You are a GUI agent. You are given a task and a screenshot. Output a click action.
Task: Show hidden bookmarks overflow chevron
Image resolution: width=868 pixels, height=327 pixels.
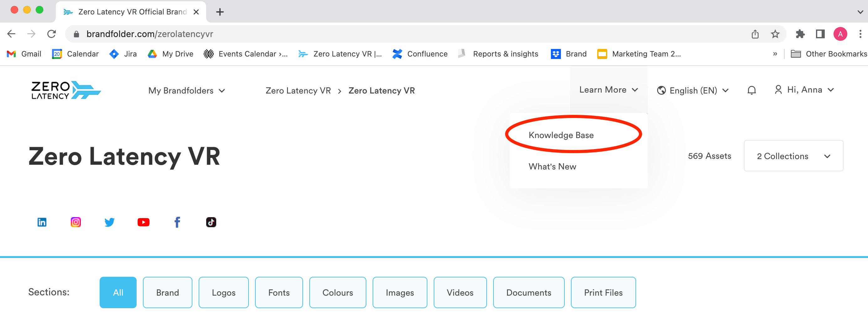(775, 54)
